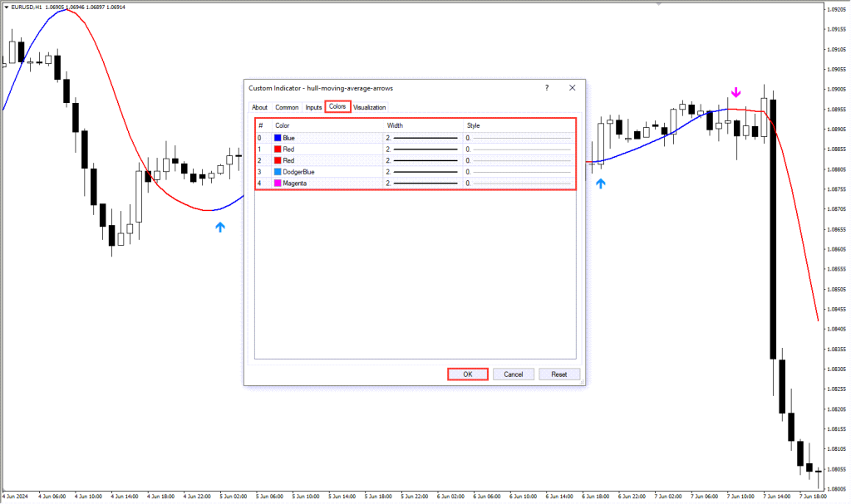Select the Colors tab

point(337,106)
